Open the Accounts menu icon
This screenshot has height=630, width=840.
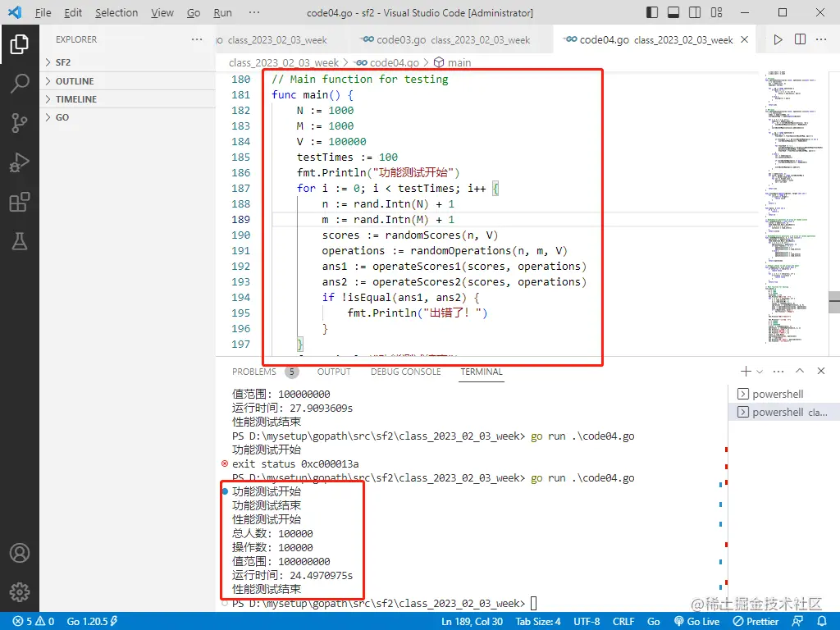pyautogui.click(x=20, y=553)
